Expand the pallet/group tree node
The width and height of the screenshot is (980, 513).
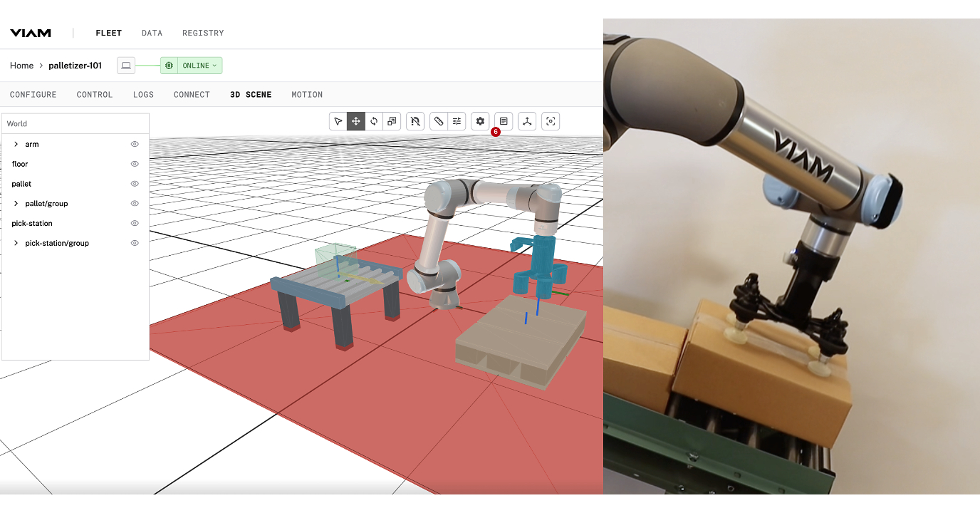point(16,204)
